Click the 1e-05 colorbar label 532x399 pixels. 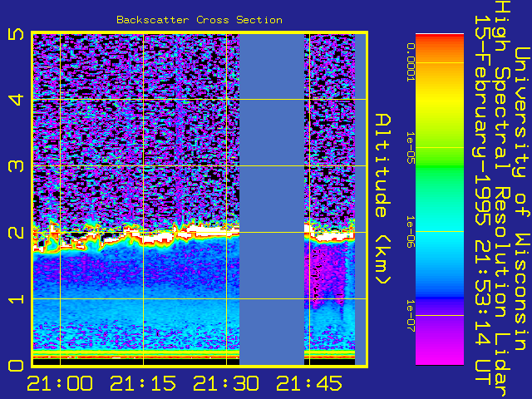point(411,148)
